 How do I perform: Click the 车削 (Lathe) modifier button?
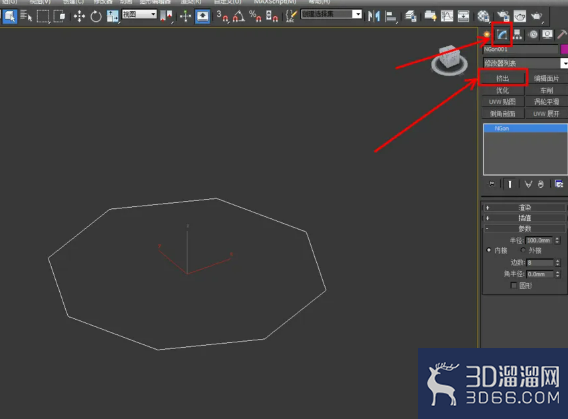pos(546,90)
